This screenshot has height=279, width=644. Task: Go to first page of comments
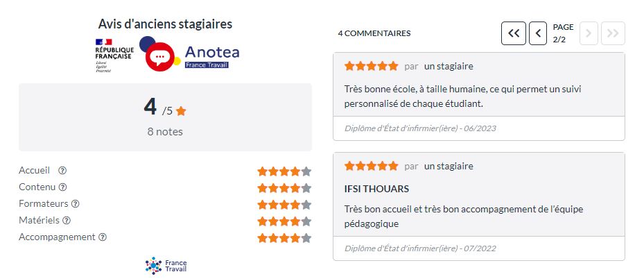point(514,33)
